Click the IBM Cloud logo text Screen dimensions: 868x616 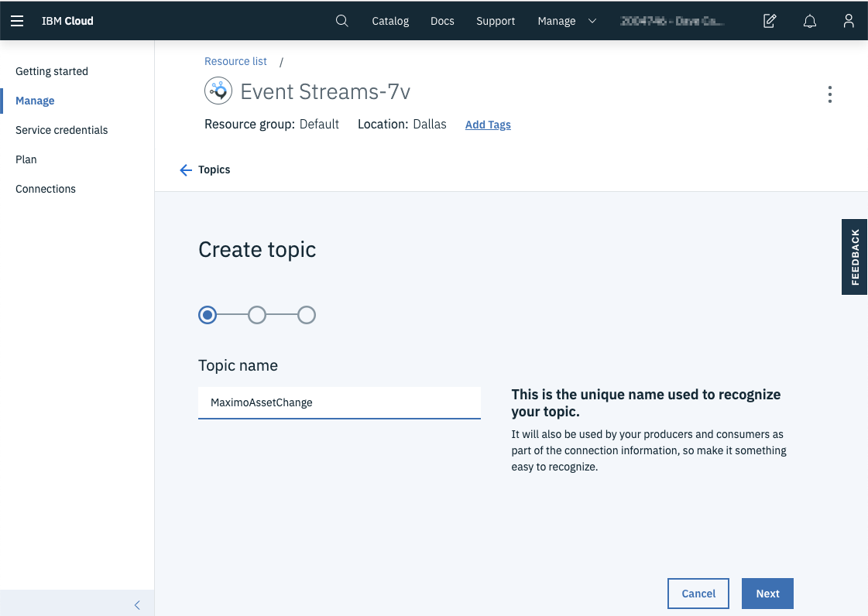(x=67, y=21)
